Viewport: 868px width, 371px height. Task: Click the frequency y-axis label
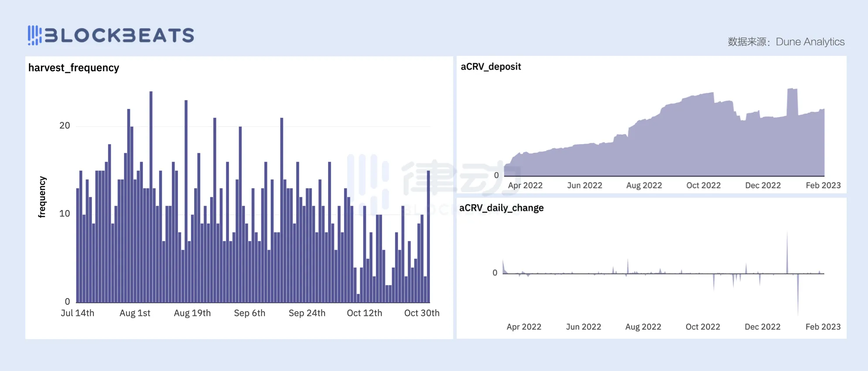point(42,197)
